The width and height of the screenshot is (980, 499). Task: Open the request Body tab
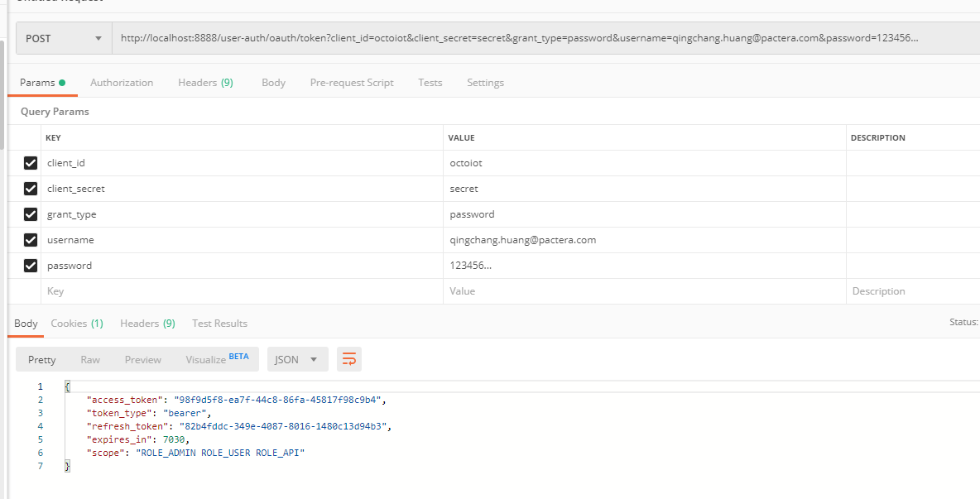coord(273,83)
